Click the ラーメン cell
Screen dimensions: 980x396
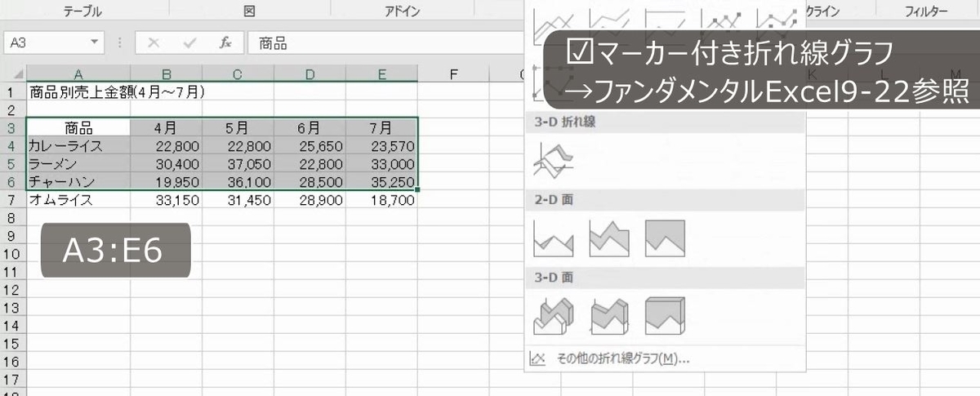78,163
